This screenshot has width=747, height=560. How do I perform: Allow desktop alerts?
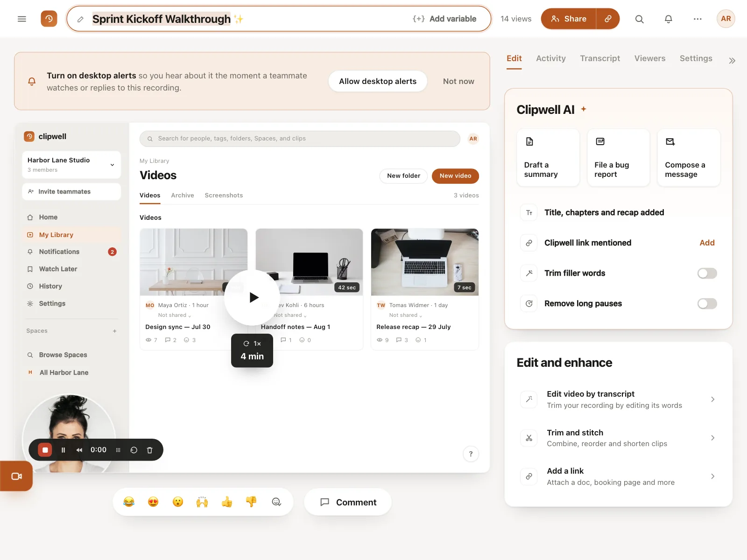[378, 81]
